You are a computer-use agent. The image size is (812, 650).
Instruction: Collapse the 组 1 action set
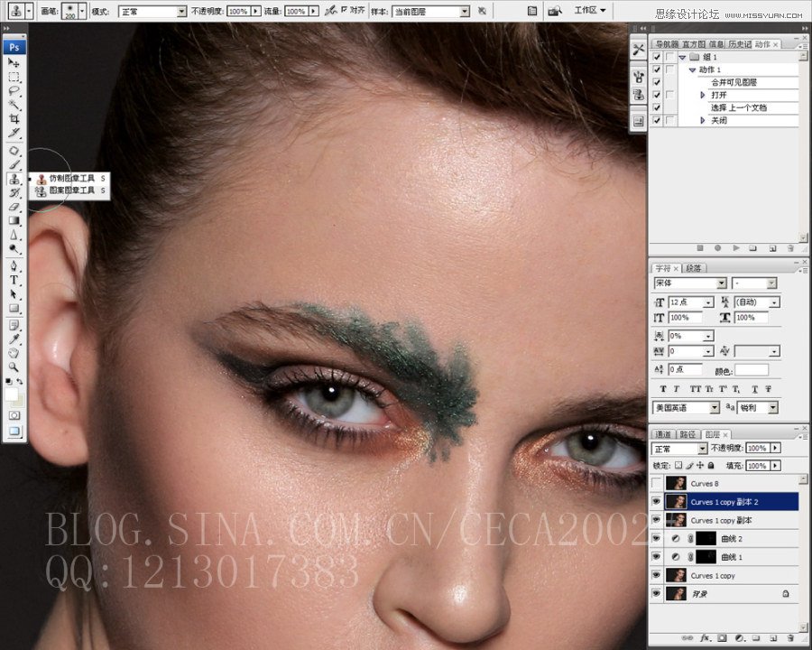(x=683, y=57)
